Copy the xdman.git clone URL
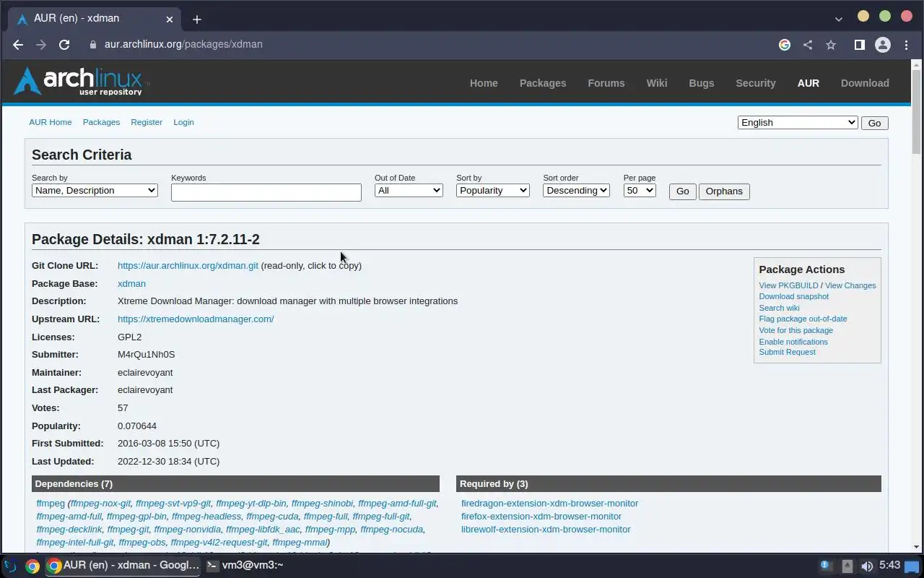 pos(188,266)
